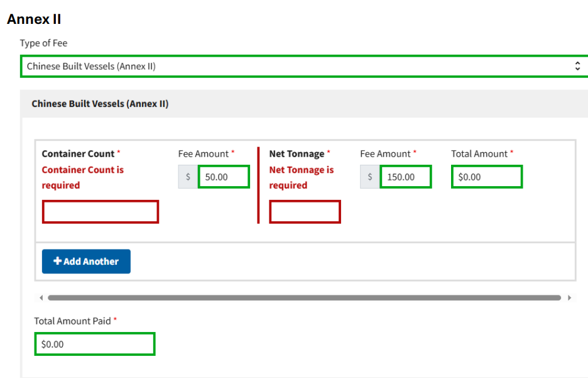Viewport: 588px width, 381px height.
Task: Click the dollar sign beside 150.00
Action: click(x=369, y=177)
